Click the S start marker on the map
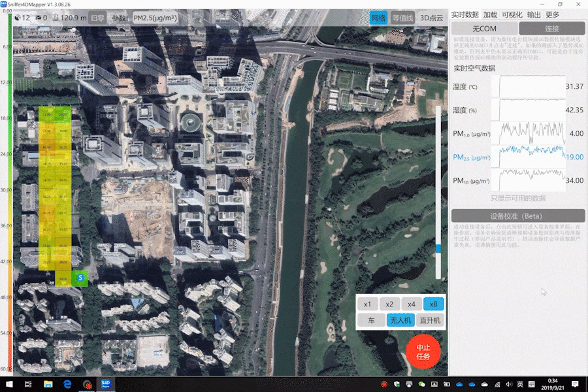Image resolution: width=588 pixels, height=392 pixels. [80, 278]
